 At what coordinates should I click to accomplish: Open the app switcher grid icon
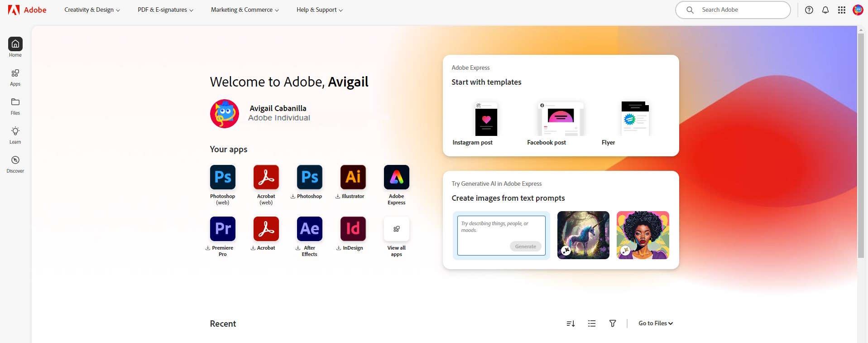tap(842, 10)
